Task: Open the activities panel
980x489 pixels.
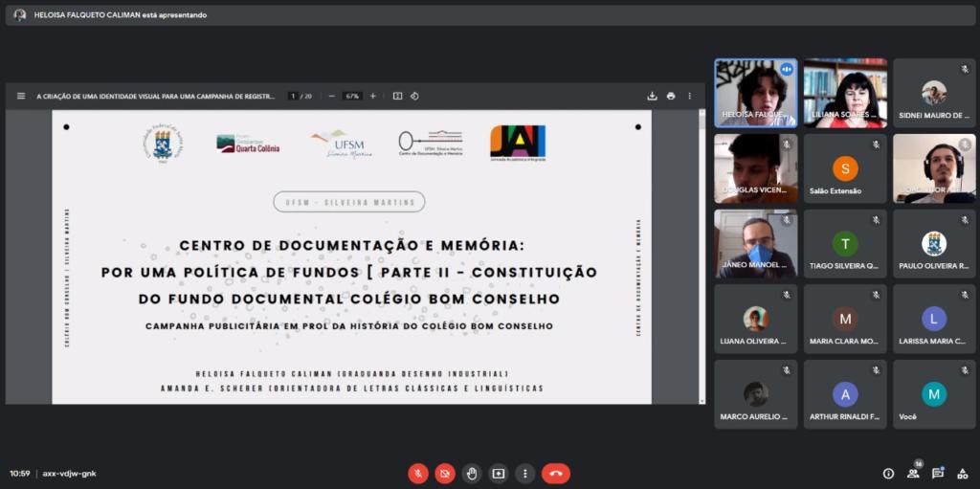Action: [963, 473]
